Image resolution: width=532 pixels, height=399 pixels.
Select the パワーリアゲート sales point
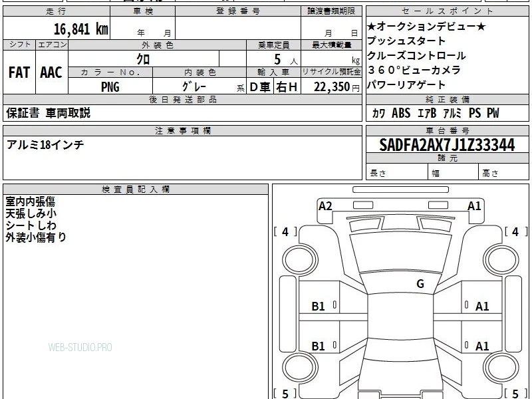(x=406, y=84)
